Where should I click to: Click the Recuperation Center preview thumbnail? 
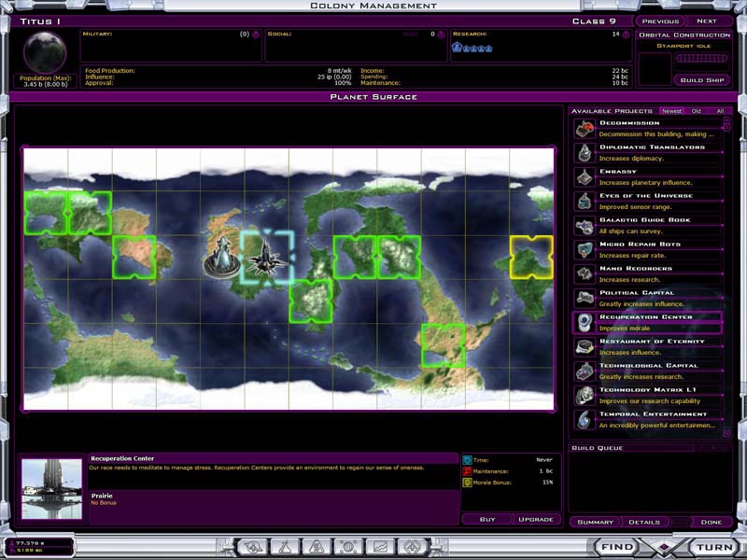pos(51,488)
